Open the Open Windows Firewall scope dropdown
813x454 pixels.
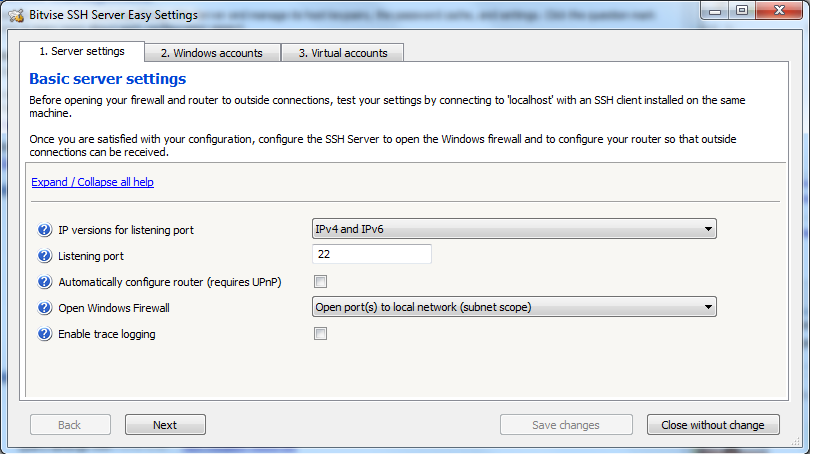click(514, 307)
